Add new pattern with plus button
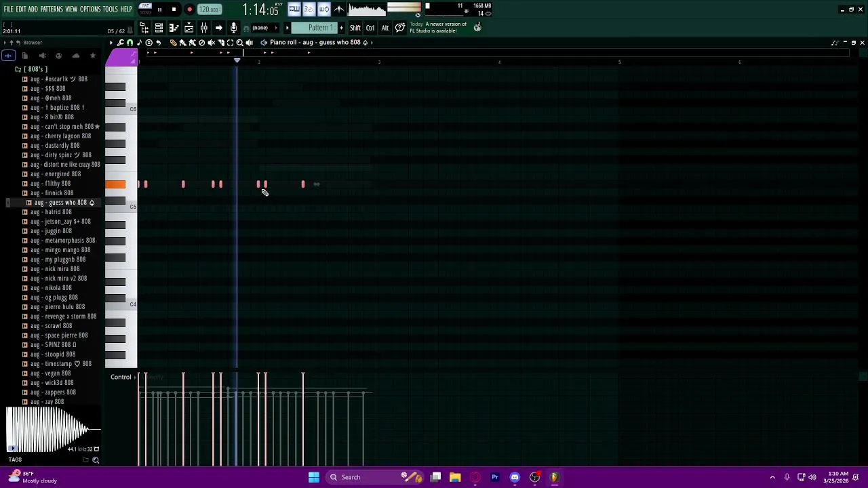868x488 pixels. (341, 28)
